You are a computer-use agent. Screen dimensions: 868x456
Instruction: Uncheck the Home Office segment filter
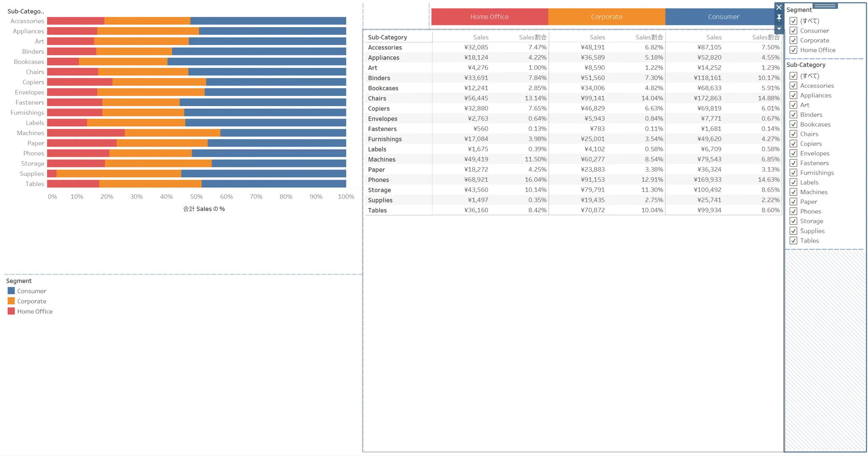point(793,50)
